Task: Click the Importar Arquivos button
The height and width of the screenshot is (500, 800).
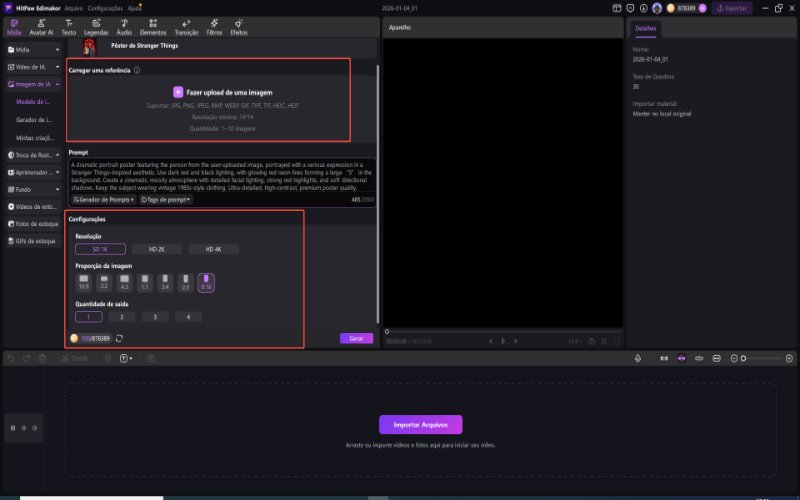Action: [x=420, y=424]
